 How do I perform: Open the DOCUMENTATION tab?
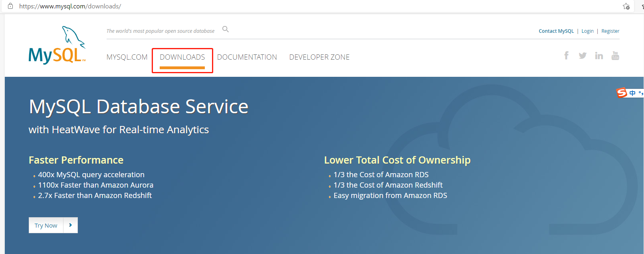[247, 57]
